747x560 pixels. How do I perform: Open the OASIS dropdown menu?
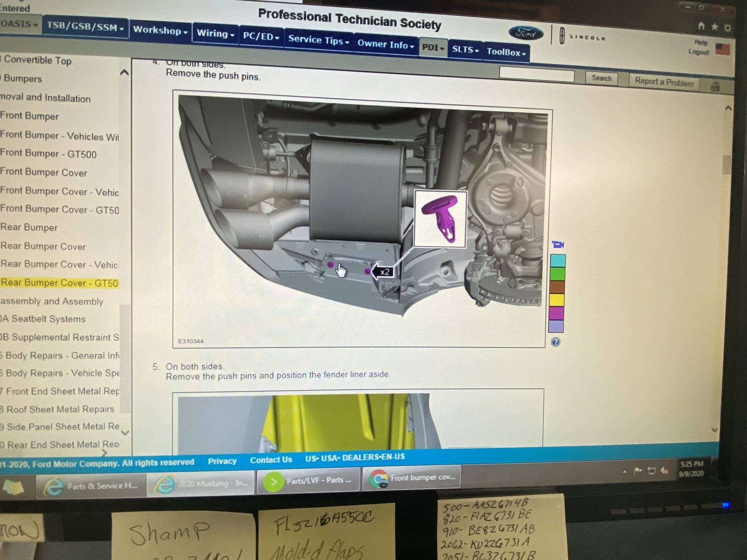20,24
